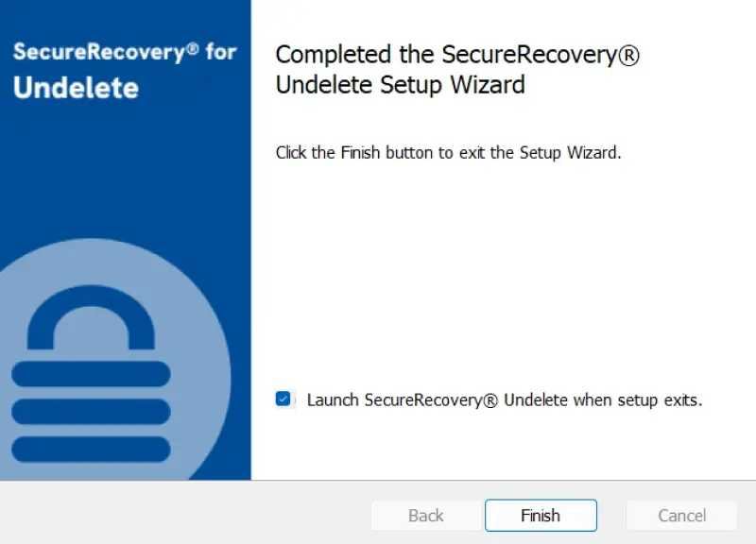Uncheck Launch SecureRecovery® Undelete when setup exits
The width and height of the screenshot is (756, 544).
click(x=283, y=399)
